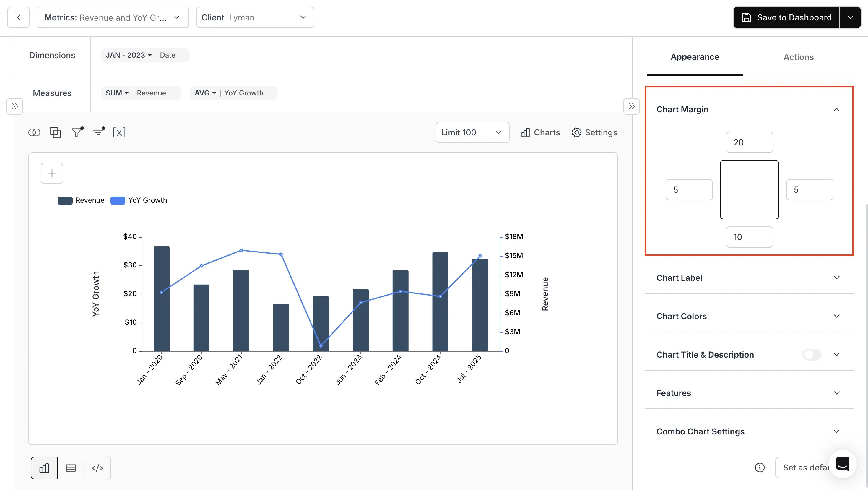
Task: Toggle Revenue legend swatch
Action: (x=65, y=200)
